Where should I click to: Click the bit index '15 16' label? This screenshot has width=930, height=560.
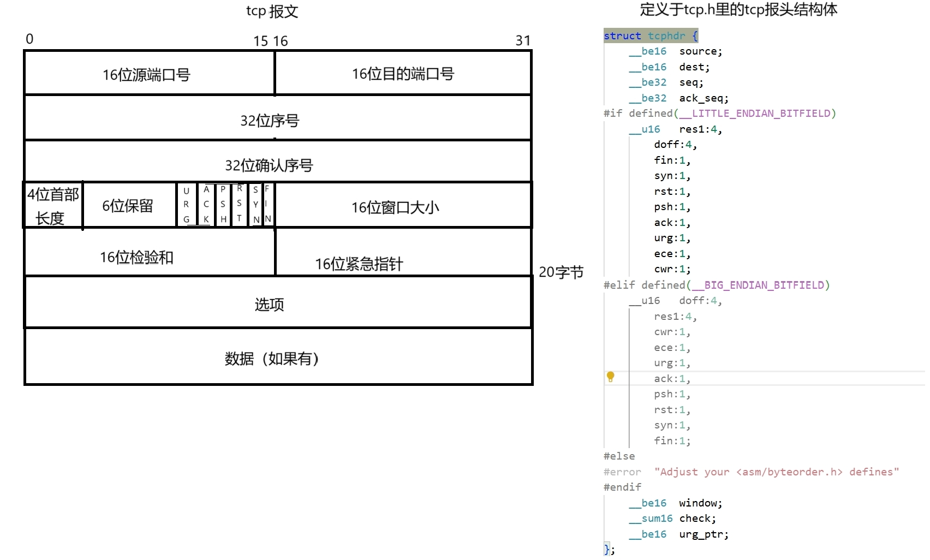pos(270,41)
